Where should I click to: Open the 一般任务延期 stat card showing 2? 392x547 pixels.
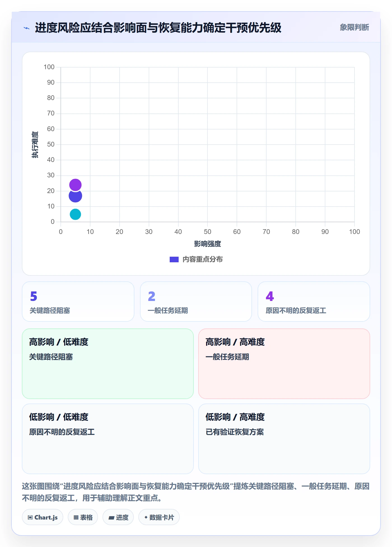(196, 302)
